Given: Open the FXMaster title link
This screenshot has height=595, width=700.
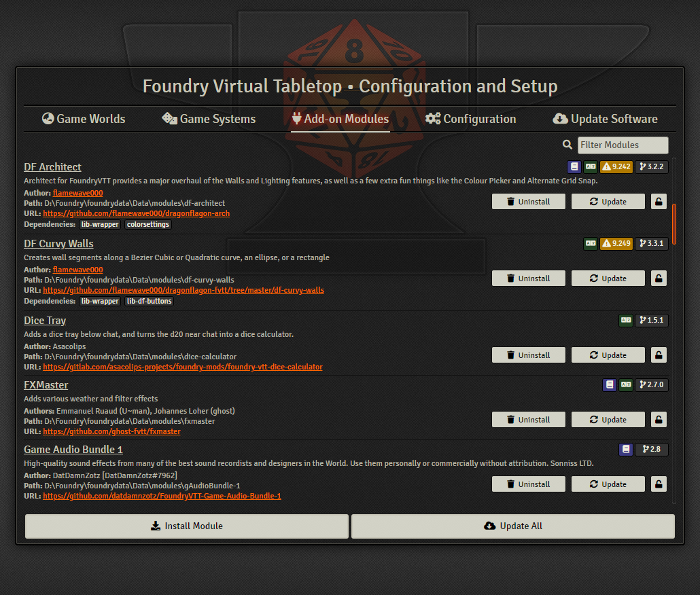Looking at the screenshot, I should 46,385.
